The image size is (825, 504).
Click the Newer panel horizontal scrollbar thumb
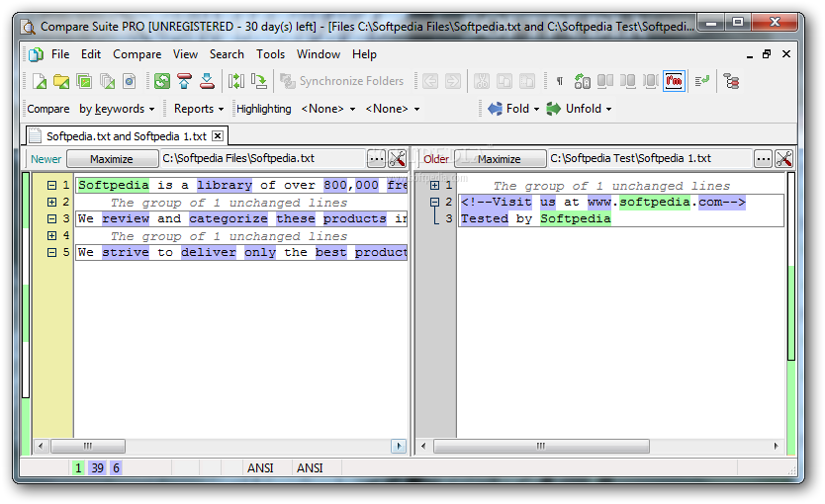[x=87, y=447]
